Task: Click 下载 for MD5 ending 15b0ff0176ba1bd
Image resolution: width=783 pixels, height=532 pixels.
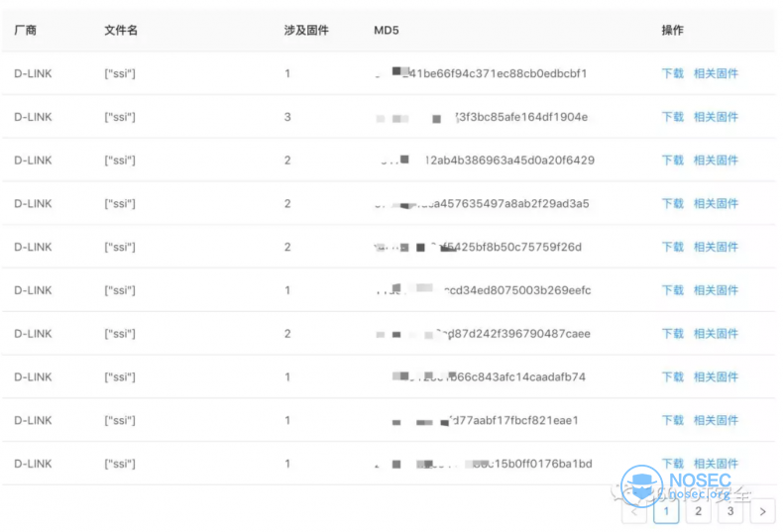Action: [x=672, y=464]
